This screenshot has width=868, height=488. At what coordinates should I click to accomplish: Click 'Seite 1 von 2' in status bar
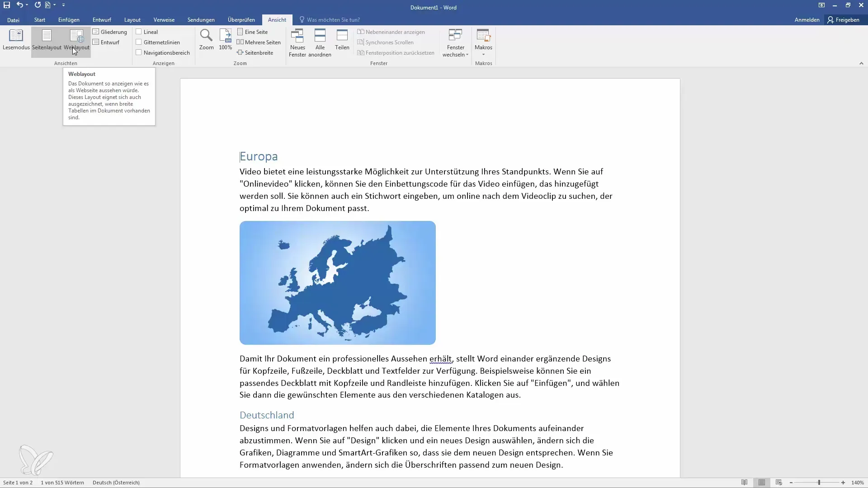pyautogui.click(x=18, y=483)
